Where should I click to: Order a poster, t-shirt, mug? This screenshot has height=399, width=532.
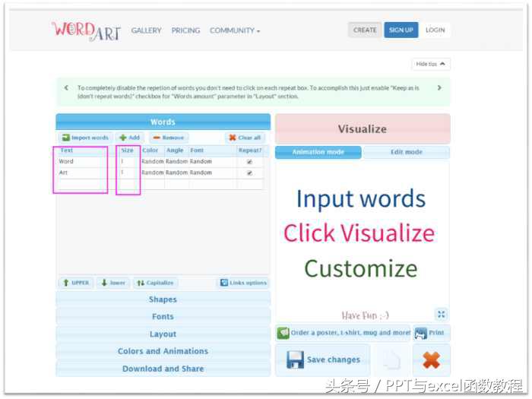coord(343,333)
